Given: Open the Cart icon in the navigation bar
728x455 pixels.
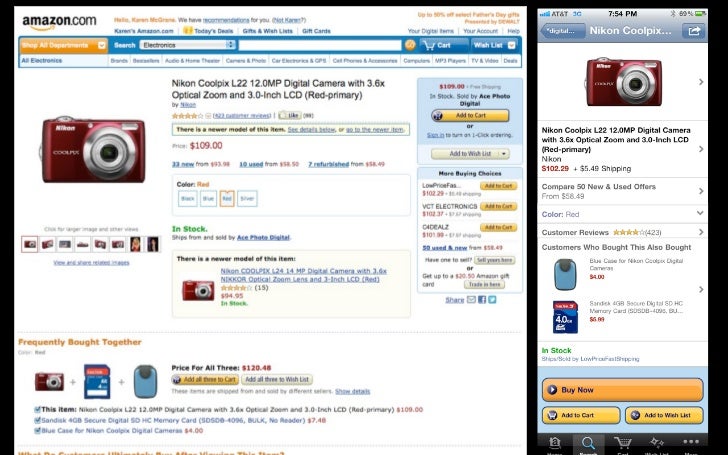Looking at the screenshot, I should click(x=437, y=45).
